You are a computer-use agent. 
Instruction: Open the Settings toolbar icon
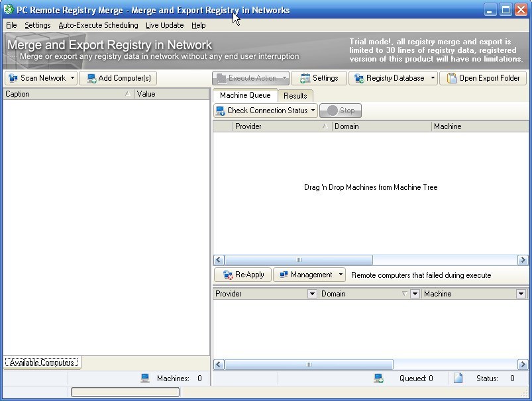click(x=305, y=78)
